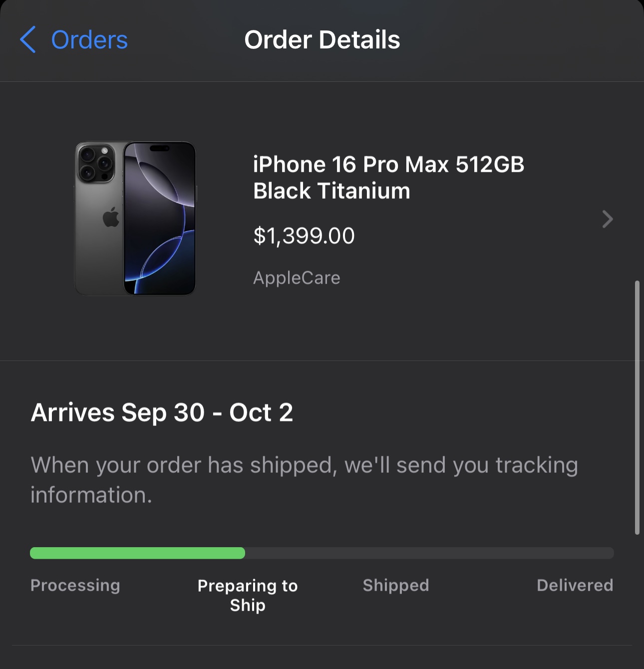Select the Shipped status label
644x669 pixels.
pyautogui.click(x=396, y=585)
